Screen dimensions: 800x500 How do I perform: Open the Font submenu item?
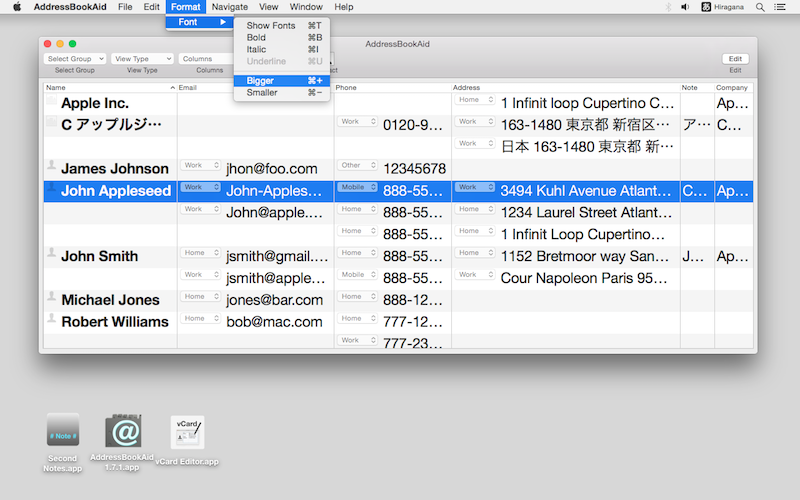[x=200, y=22]
